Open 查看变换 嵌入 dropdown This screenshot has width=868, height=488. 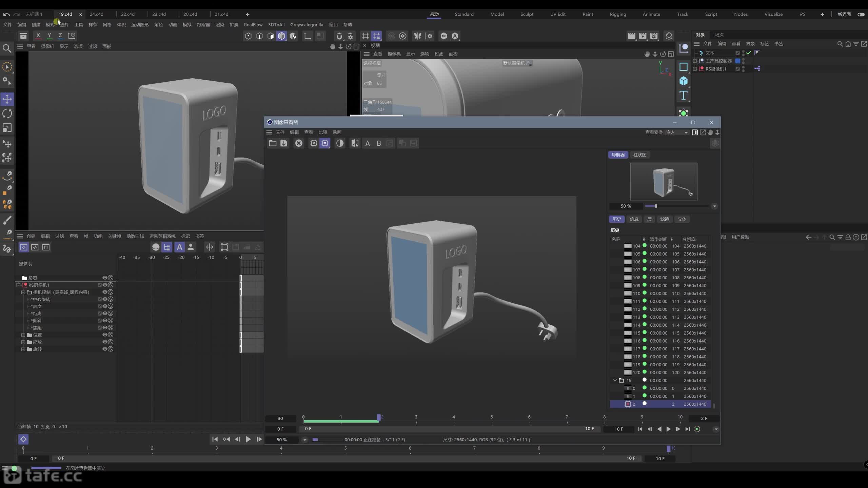coord(677,132)
